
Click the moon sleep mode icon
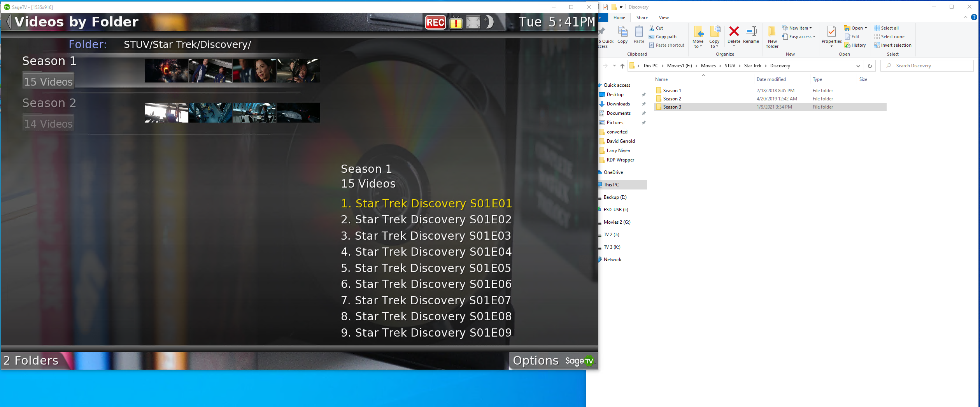click(489, 22)
